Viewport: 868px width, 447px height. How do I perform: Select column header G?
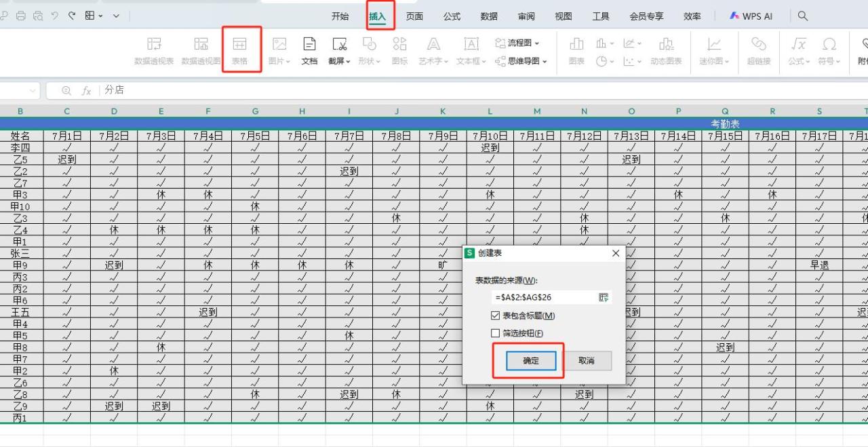click(x=255, y=111)
